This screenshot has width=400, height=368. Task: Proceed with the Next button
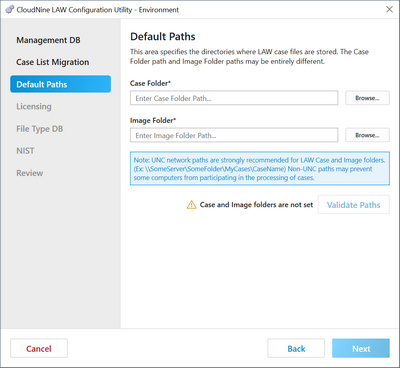(361, 348)
